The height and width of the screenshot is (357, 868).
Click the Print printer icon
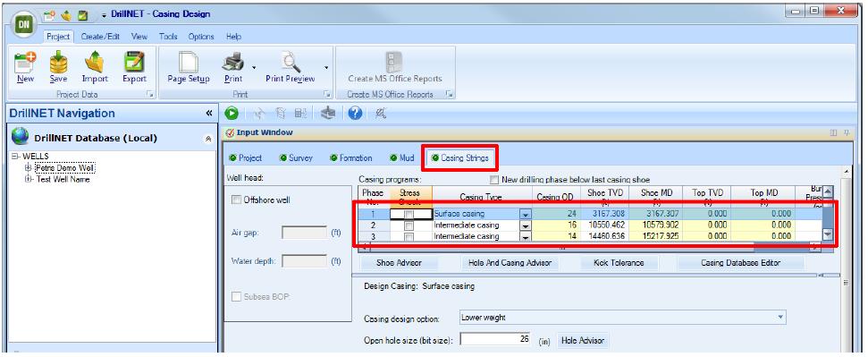click(x=233, y=62)
